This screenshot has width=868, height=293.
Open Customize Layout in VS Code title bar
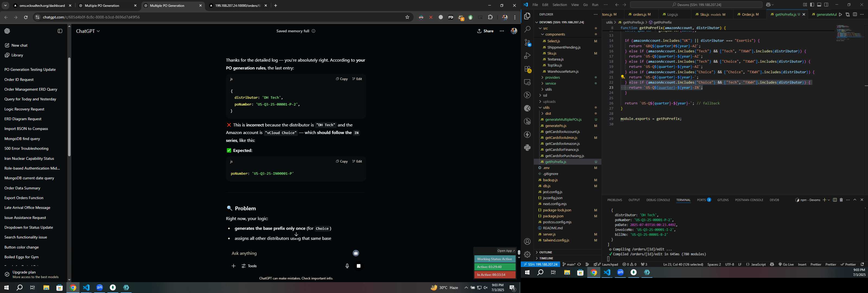805,5
